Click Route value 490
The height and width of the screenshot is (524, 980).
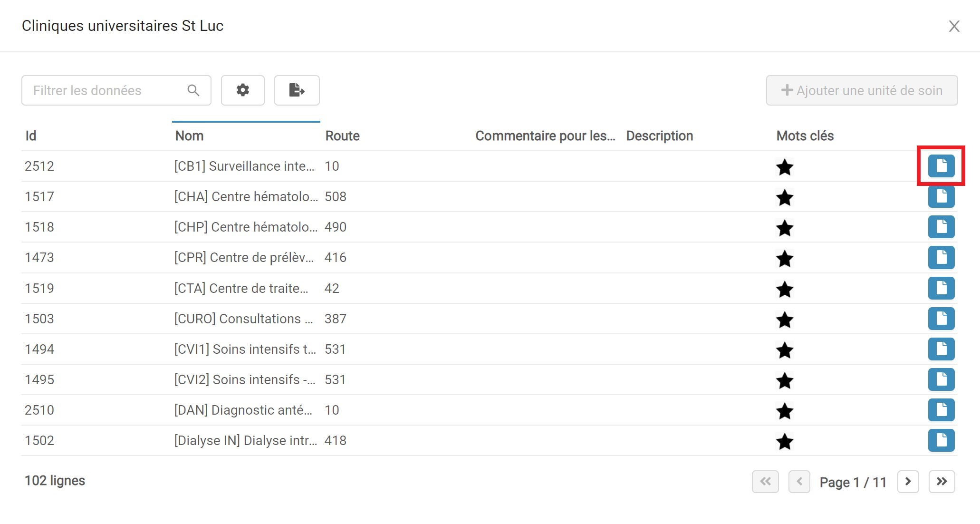click(x=336, y=227)
